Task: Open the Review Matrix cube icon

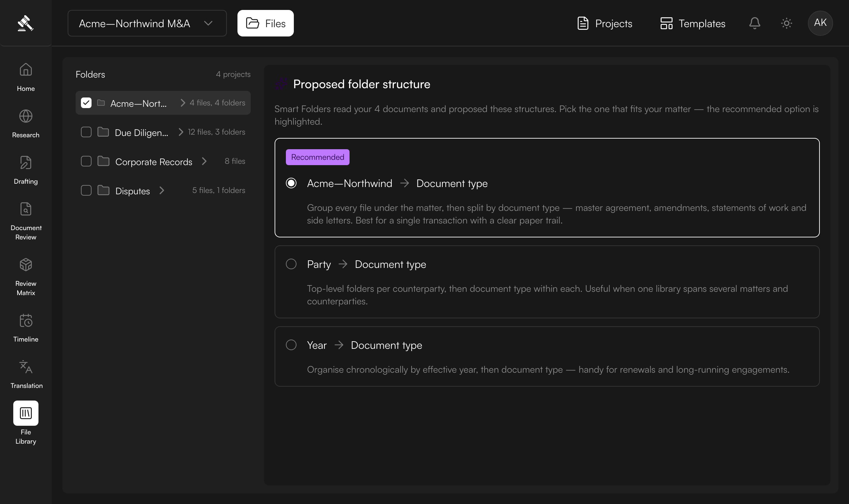Action: 26,265
